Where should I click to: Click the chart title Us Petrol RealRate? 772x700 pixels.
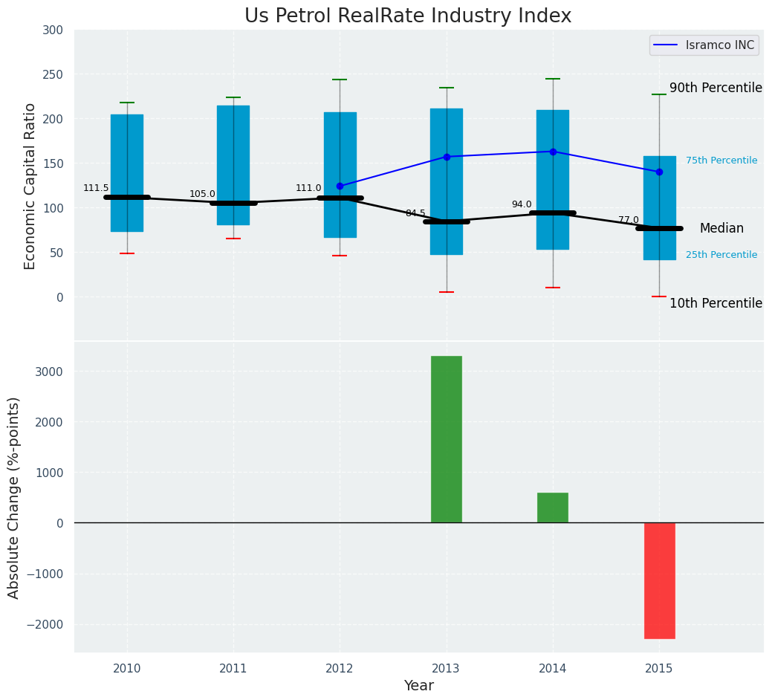tap(408, 16)
